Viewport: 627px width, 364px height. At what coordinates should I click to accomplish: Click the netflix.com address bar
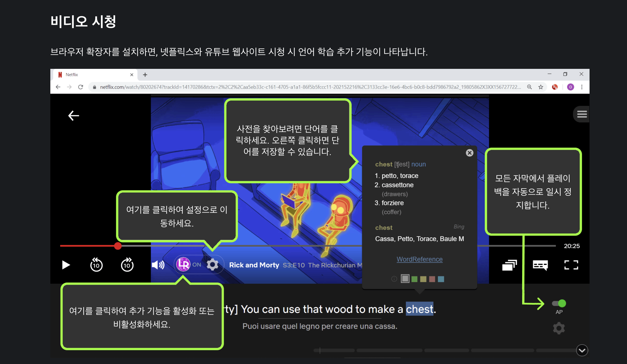tap(310, 87)
